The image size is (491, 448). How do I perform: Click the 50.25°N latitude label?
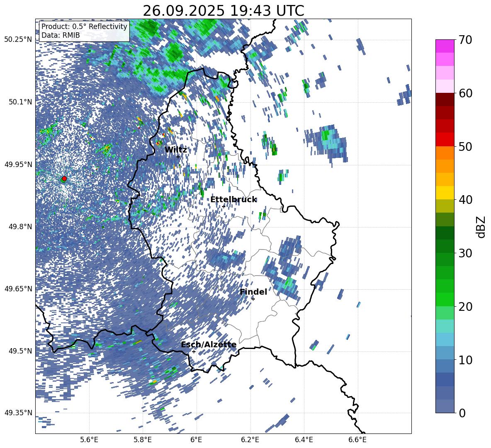point(18,39)
